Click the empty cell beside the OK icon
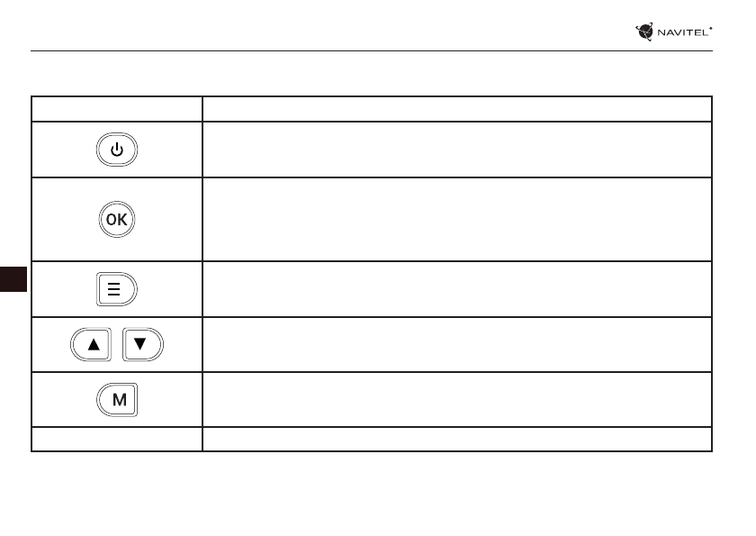Viewport: 756px width, 536px height. (457, 219)
